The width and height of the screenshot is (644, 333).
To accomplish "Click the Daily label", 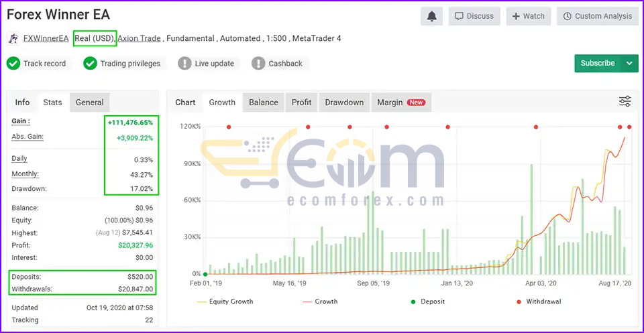I will [19, 159].
